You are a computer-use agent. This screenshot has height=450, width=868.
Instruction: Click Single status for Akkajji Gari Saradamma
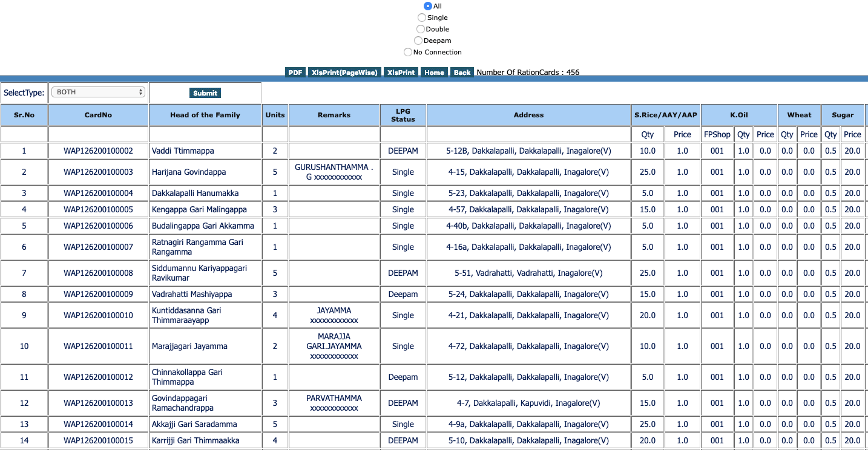coord(403,424)
